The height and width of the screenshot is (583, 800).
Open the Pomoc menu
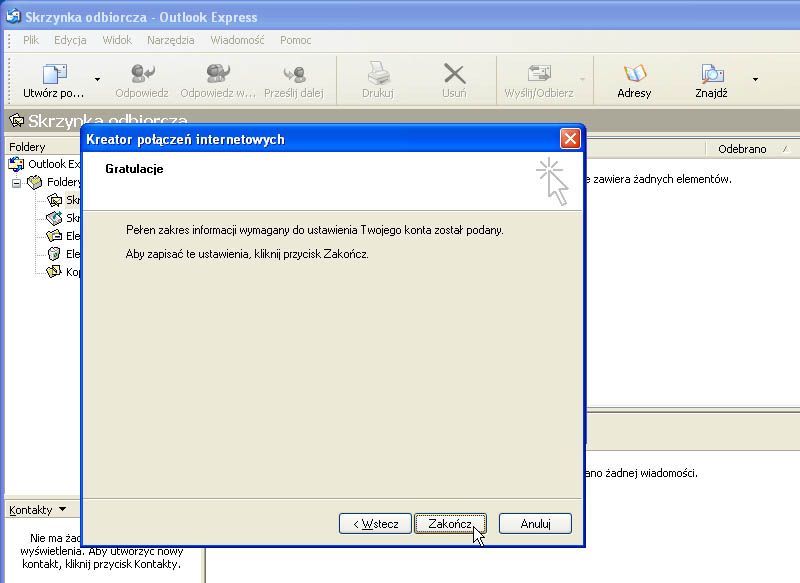295,40
